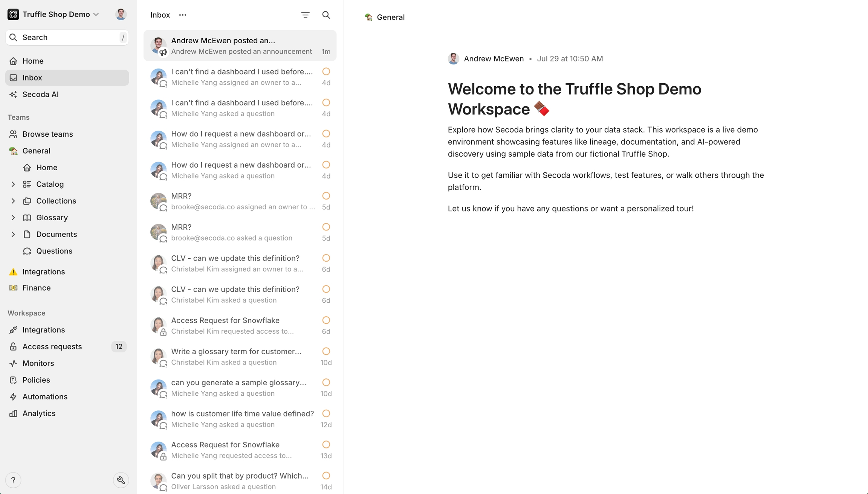The image size is (868, 494).
Task: Open Truffle Shop Demo workspace dropdown
Action: click(57, 14)
